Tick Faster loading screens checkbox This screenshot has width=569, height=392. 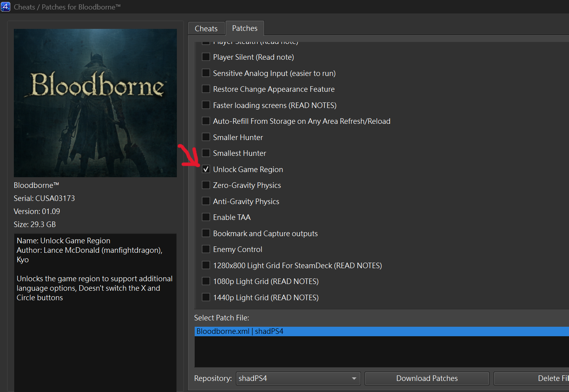(206, 105)
